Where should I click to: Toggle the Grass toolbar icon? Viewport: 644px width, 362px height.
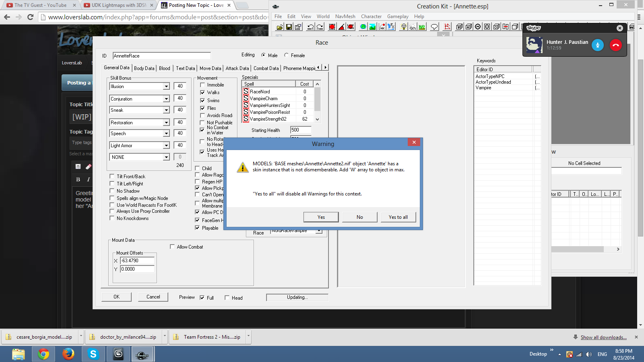(422, 27)
